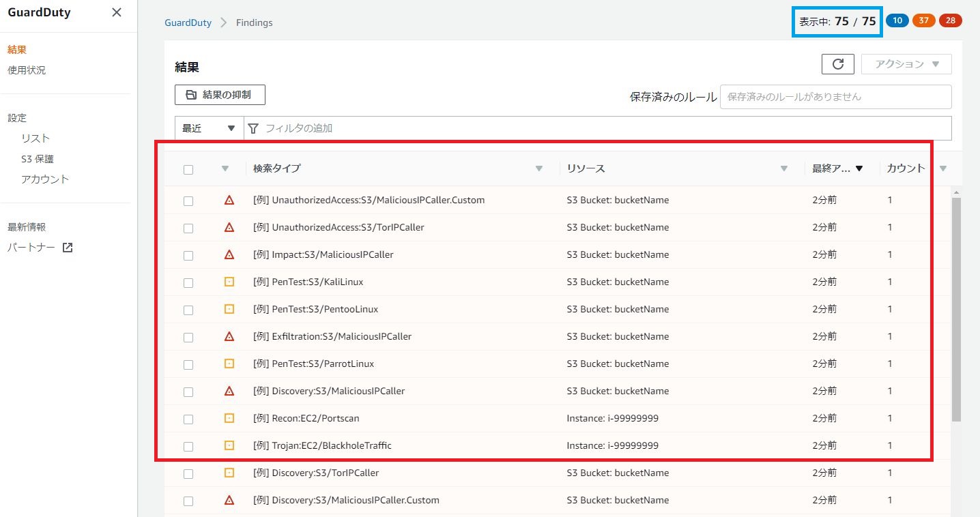Toggle the select-all findings checkbox

(188, 170)
